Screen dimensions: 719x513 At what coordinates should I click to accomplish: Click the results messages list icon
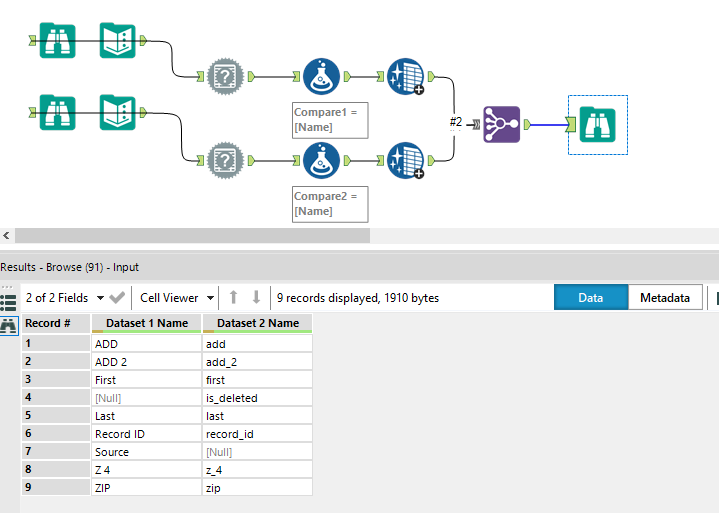(x=8, y=303)
